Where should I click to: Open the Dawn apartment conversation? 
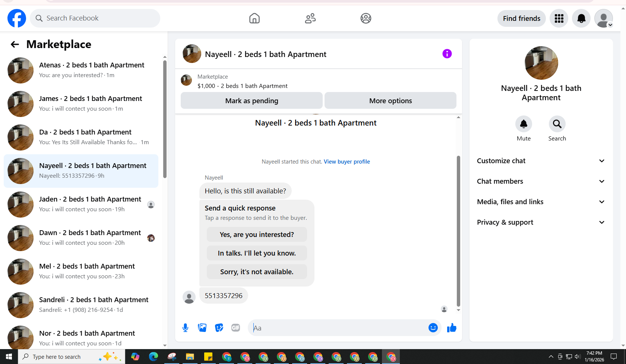point(81,238)
